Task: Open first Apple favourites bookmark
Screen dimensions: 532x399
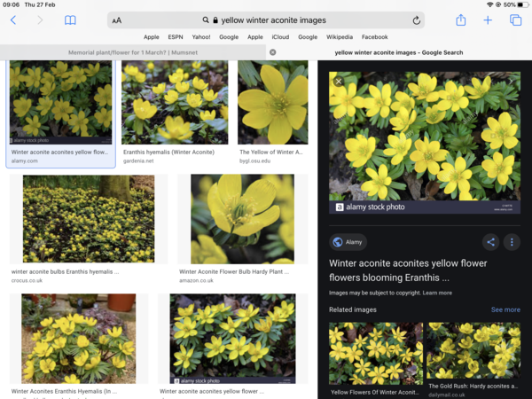Action: coord(151,37)
